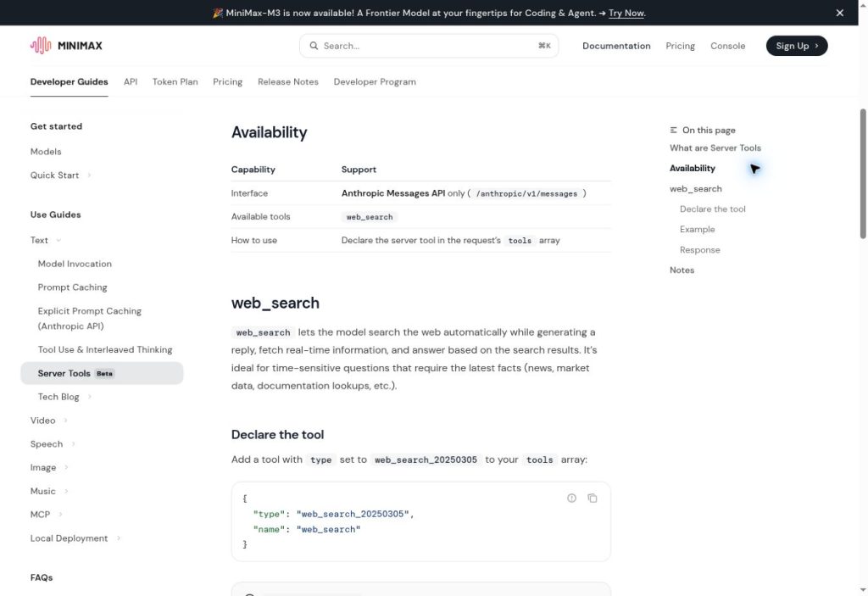Collapse the Text section chevron
The width and height of the screenshot is (868, 596).
click(58, 241)
